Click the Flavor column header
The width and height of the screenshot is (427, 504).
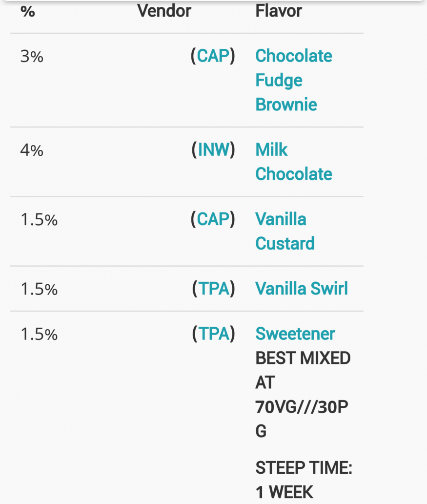click(279, 11)
